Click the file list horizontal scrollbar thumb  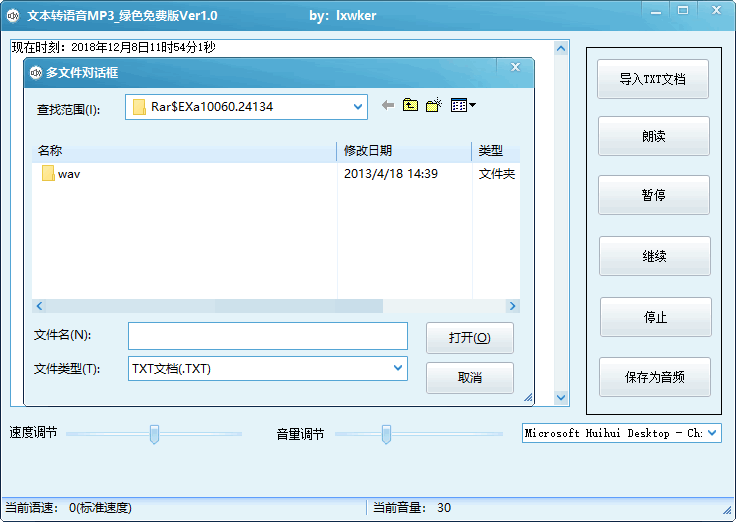coord(215,306)
